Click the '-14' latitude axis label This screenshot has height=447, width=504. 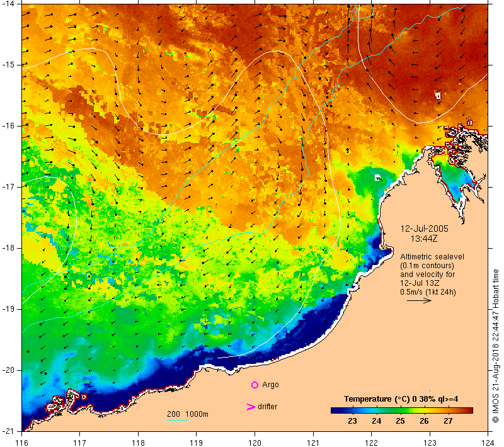pos(9,4)
